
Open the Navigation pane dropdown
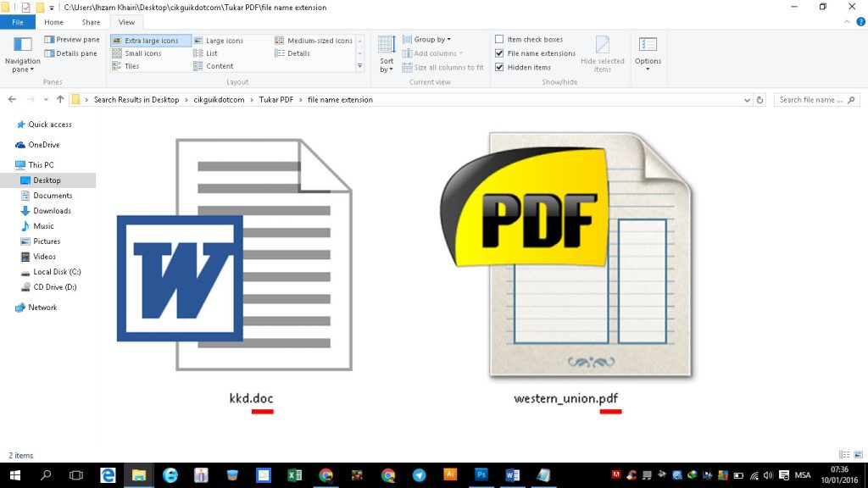pos(22,54)
